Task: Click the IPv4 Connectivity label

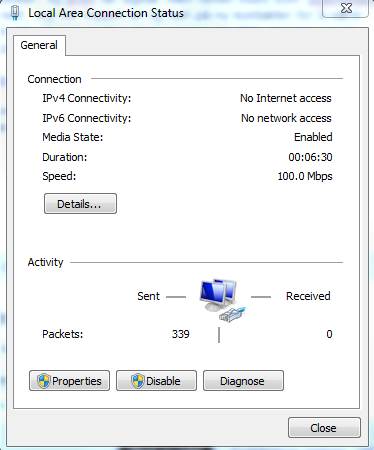Action: 87,98
